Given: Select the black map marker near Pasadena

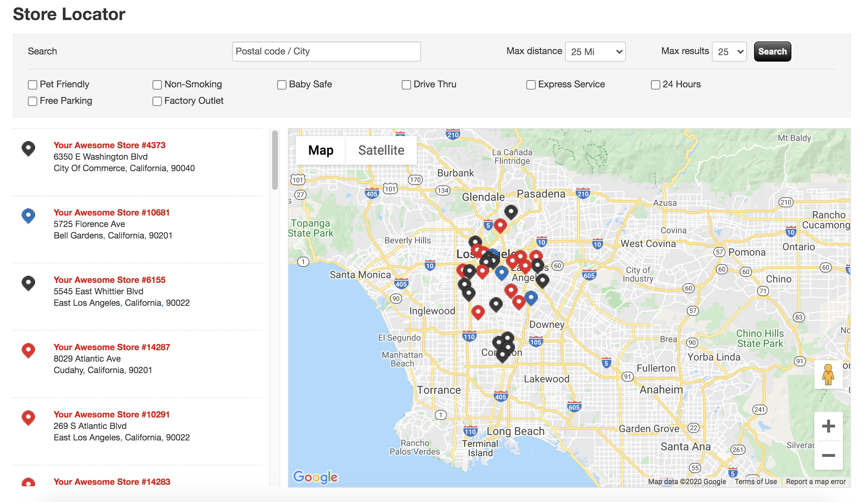Looking at the screenshot, I should (511, 212).
